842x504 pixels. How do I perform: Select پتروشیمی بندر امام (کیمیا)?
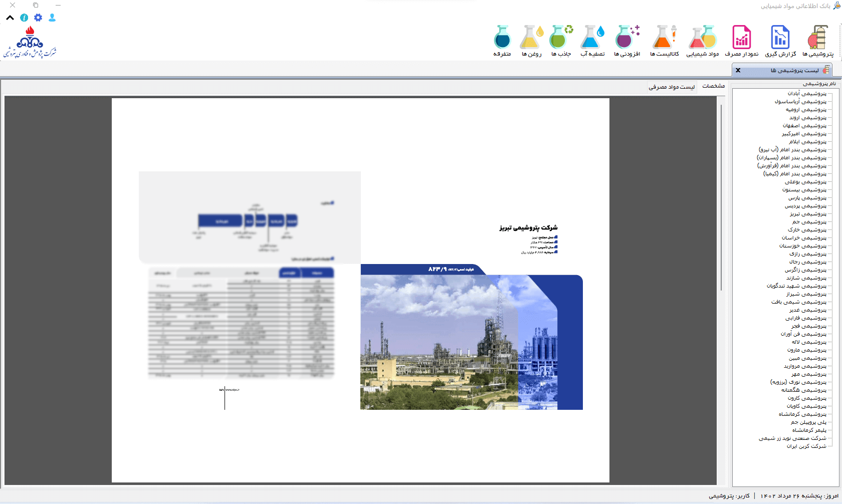point(795,174)
